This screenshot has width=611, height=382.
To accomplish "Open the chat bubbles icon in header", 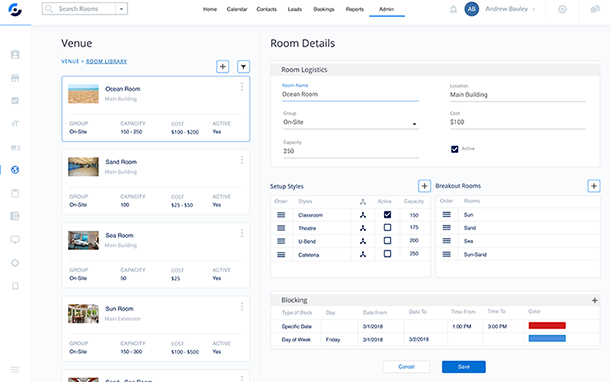I will (595, 9).
